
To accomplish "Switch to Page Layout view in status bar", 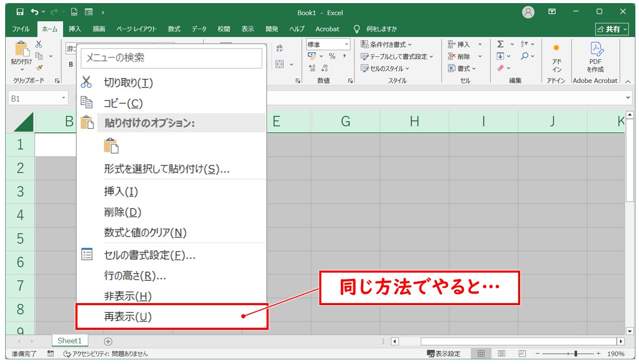I will point(501,354).
